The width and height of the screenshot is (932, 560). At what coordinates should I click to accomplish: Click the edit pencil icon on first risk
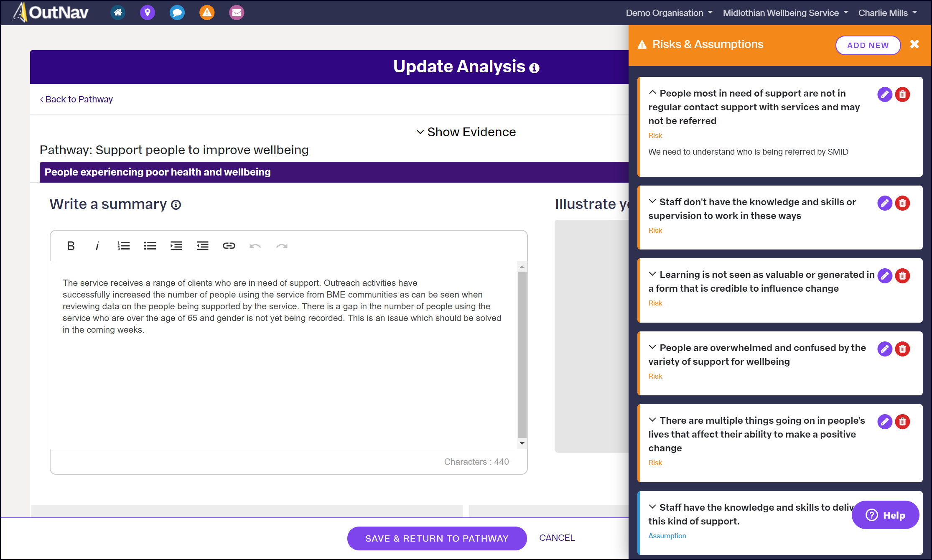pos(885,94)
